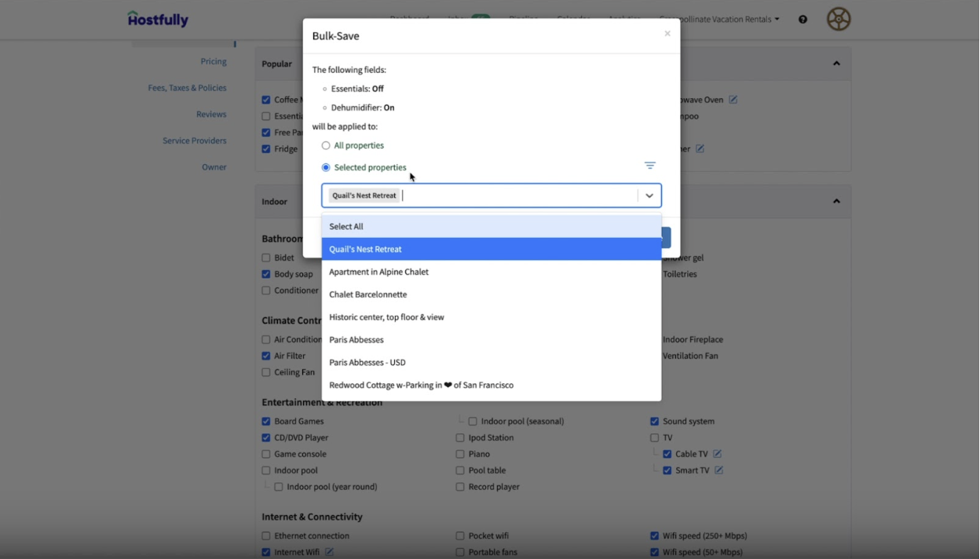Collapse the Indoor section with its chevron
The height and width of the screenshot is (559, 980).
click(x=836, y=201)
